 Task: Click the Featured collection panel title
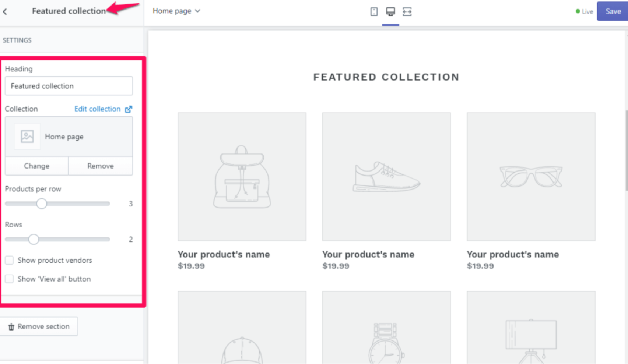pyautogui.click(x=69, y=11)
